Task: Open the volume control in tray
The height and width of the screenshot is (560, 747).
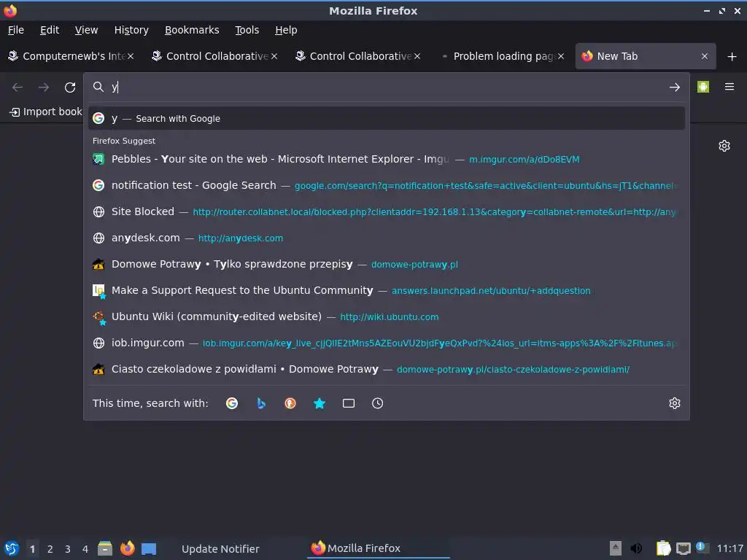Action: 636,548
